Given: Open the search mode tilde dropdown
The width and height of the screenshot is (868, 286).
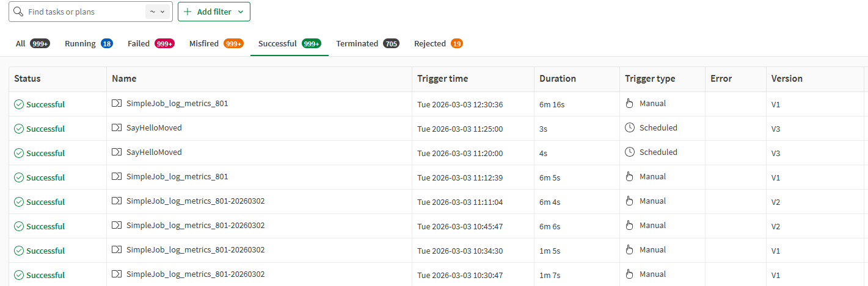Looking at the screenshot, I should 157,12.
